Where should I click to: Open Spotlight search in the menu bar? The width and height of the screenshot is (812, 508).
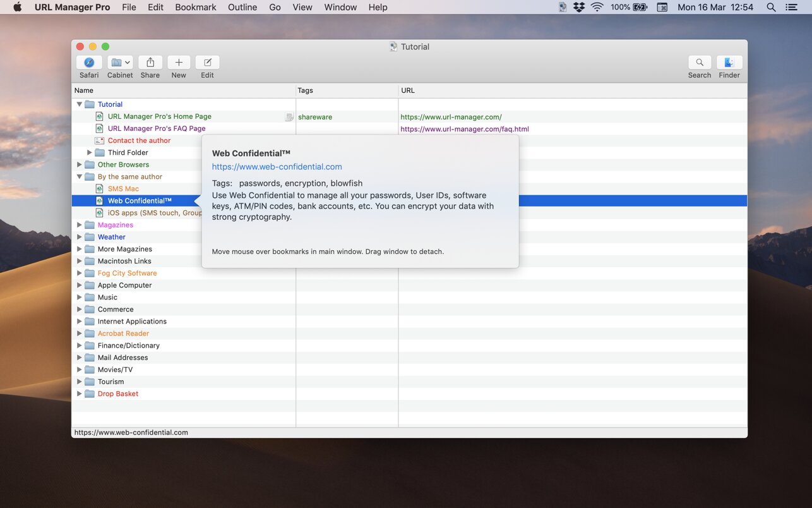(771, 8)
